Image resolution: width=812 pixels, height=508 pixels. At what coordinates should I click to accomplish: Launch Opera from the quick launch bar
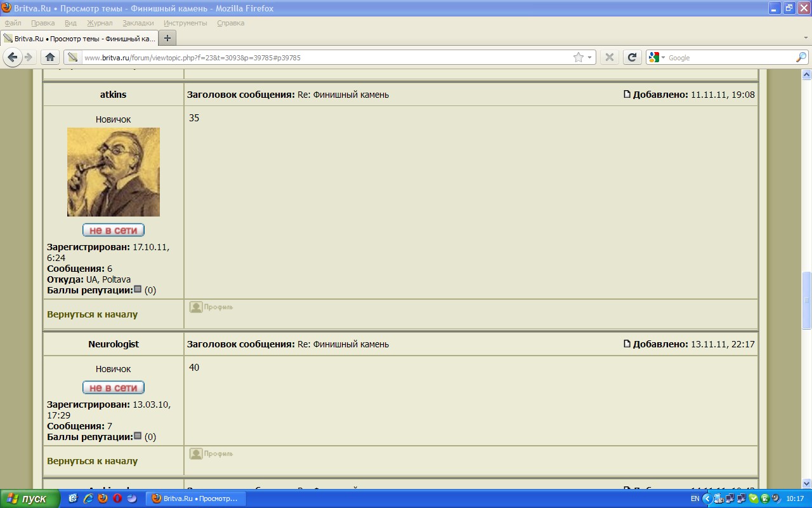point(117,498)
